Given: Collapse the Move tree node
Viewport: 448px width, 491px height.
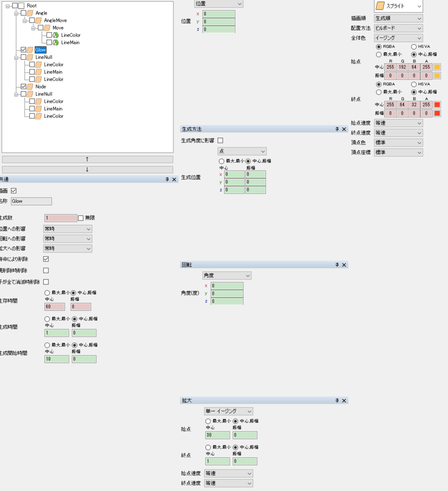Looking at the screenshot, I should pyautogui.click(x=34, y=28).
